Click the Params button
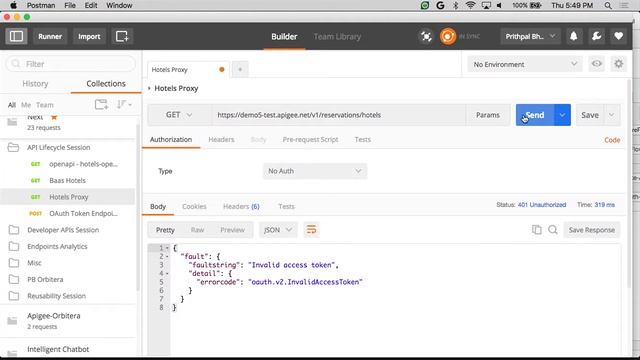The width and height of the screenshot is (640, 360). coord(488,115)
